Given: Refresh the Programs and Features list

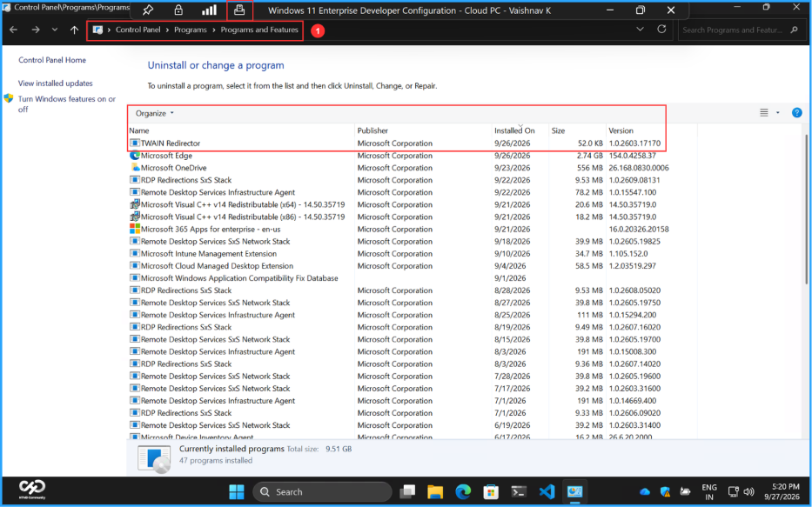Looking at the screenshot, I should (x=661, y=30).
